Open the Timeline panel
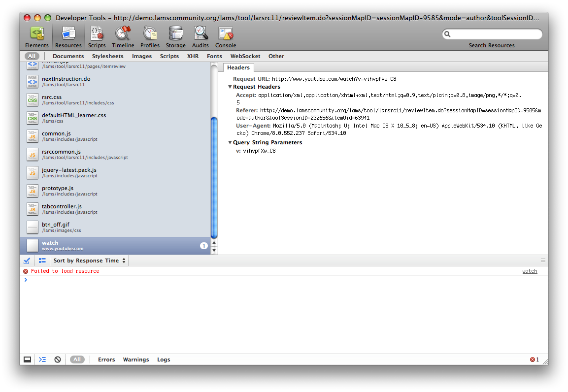 tap(123, 37)
